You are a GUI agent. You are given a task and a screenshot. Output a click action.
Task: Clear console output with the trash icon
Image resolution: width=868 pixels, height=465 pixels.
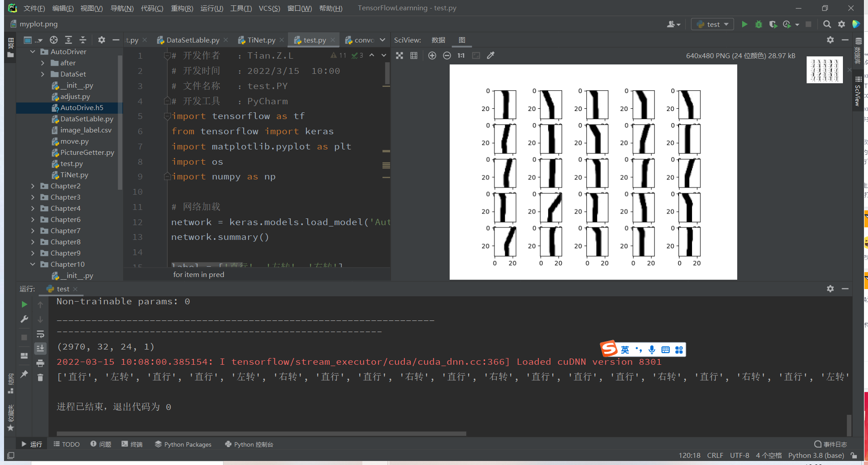pos(40,377)
